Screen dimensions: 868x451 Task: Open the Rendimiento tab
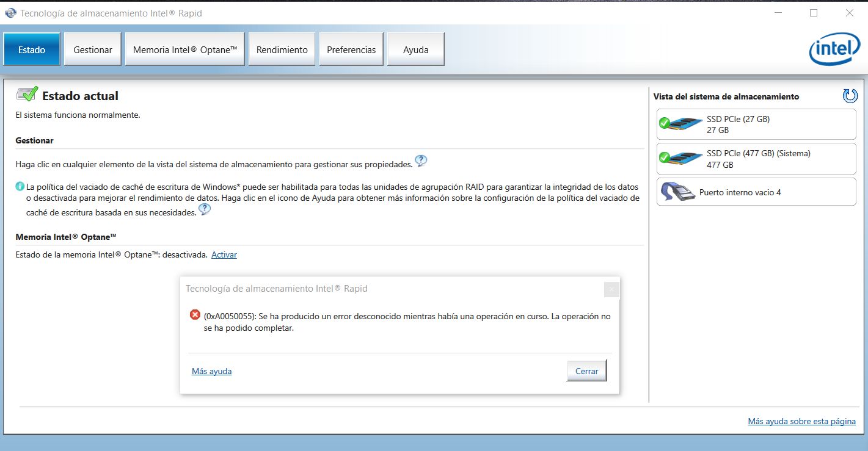(282, 49)
